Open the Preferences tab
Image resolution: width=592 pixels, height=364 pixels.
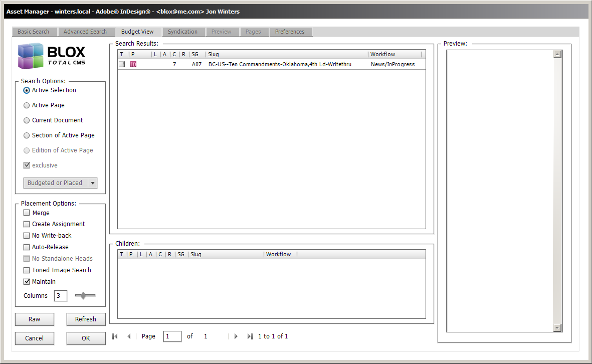tap(290, 32)
